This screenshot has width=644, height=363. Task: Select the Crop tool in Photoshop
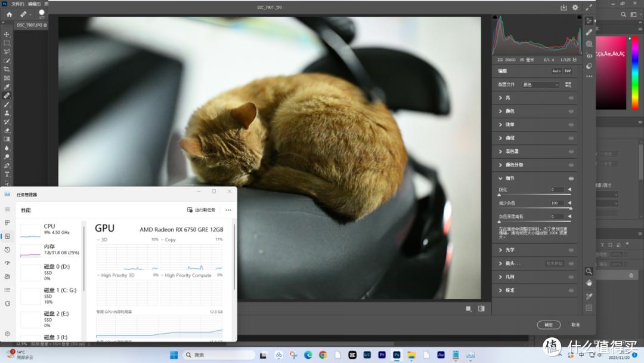[7, 69]
